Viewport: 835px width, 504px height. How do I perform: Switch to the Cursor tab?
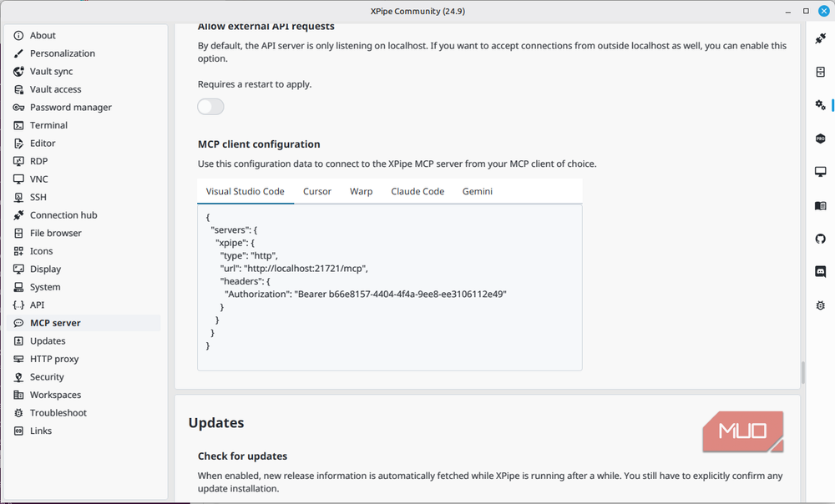pos(316,192)
